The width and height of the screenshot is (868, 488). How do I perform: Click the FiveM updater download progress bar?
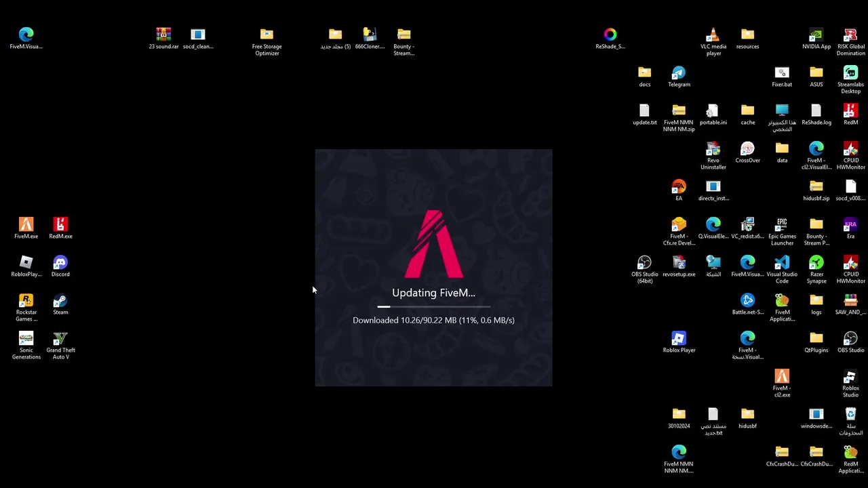(434, 307)
